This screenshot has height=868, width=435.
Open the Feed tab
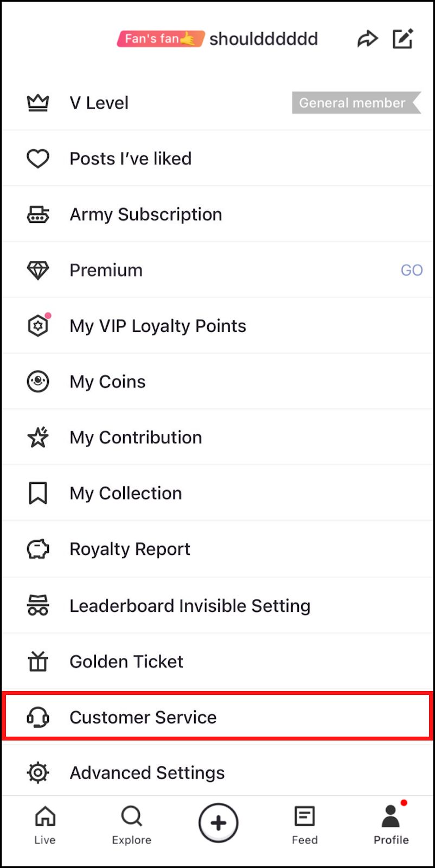point(305,825)
